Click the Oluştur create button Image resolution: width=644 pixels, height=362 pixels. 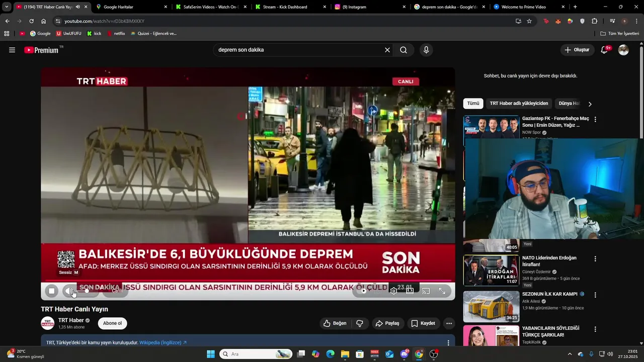coord(577,50)
